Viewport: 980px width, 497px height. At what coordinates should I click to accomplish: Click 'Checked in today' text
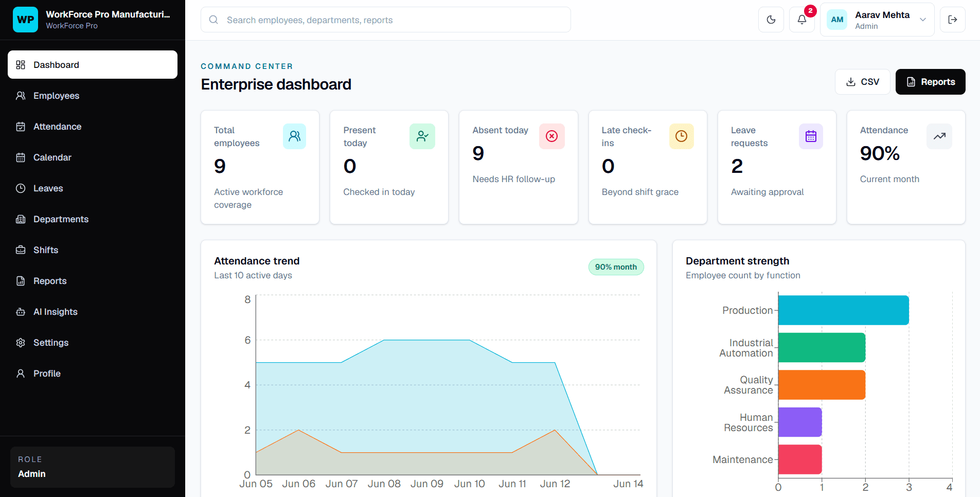coord(379,192)
